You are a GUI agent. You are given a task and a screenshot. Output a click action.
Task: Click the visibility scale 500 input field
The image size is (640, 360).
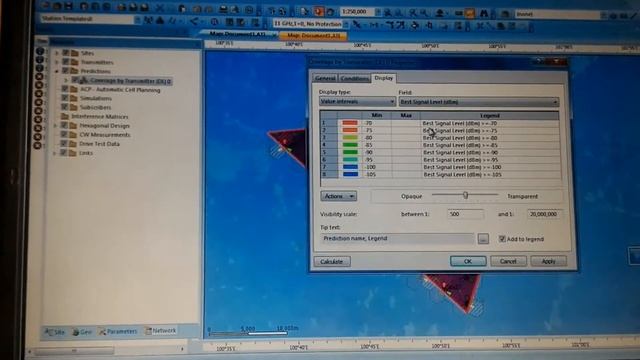(465, 214)
